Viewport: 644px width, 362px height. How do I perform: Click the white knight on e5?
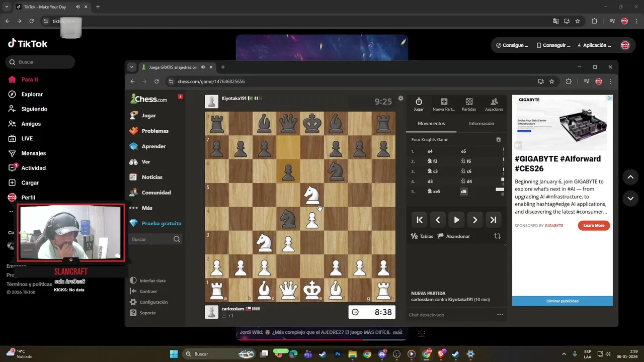pos(312,195)
